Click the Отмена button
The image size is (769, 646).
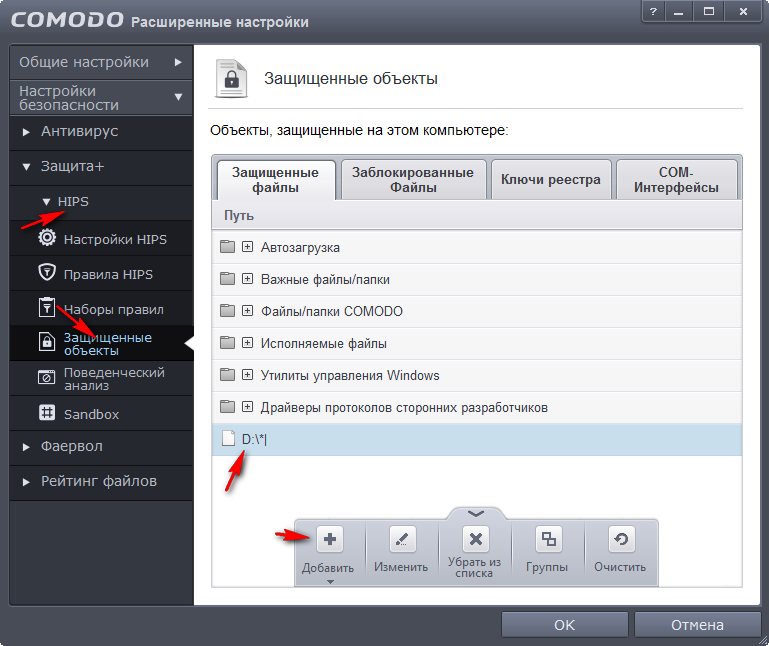coord(697,624)
